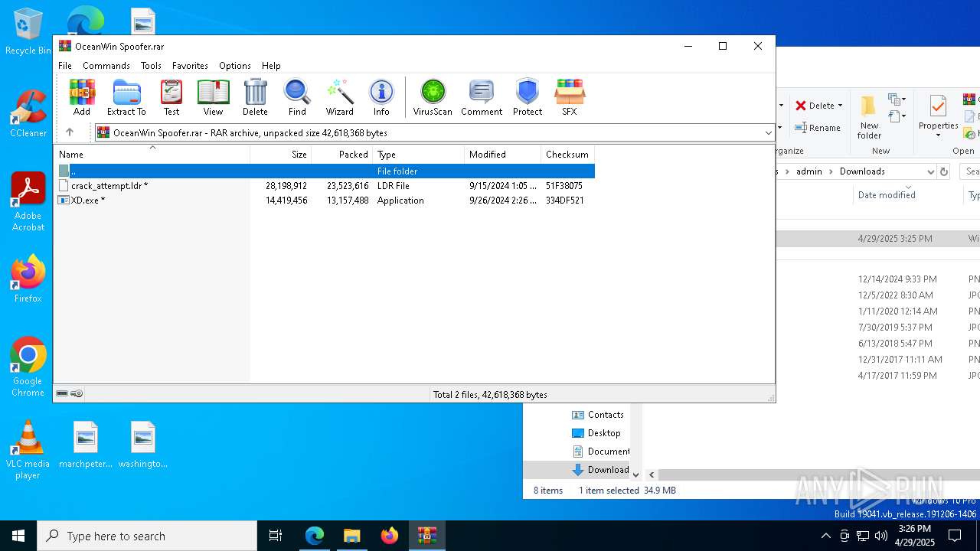Click admin in Explorer address bar
This screenshot has width=980, height=551.
(x=808, y=171)
